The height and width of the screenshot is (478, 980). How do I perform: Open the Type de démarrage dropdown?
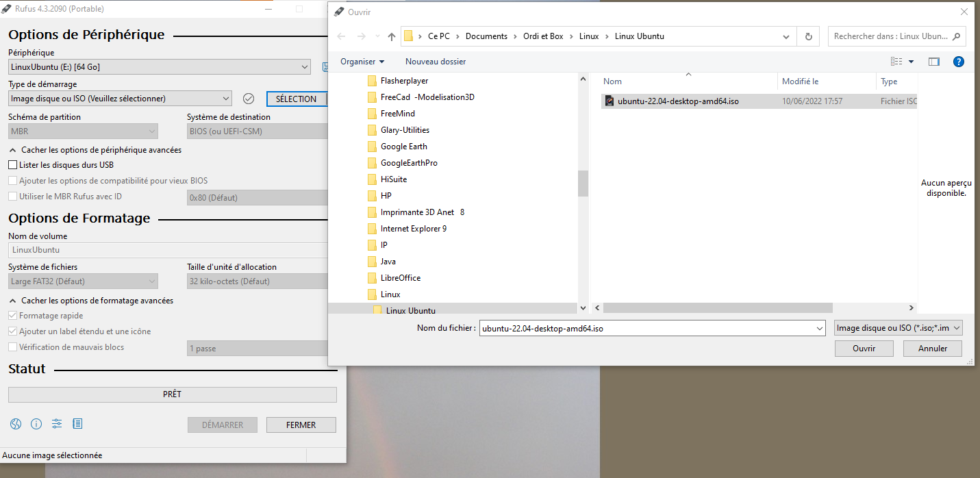point(120,99)
